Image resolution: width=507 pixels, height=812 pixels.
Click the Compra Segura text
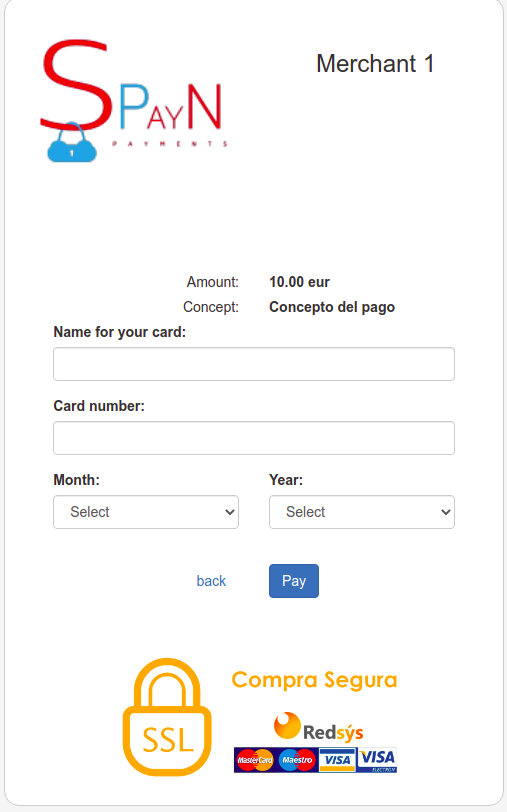(x=314, y=680)
